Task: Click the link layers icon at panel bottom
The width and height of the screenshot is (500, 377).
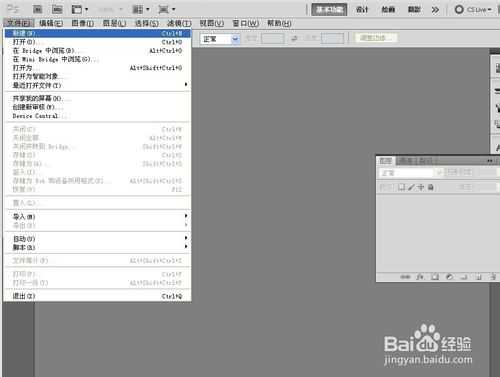Action: point(405,277)
